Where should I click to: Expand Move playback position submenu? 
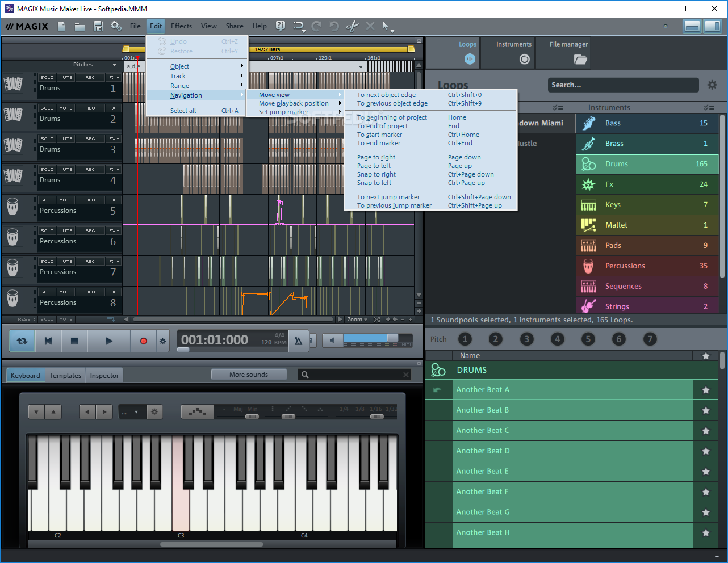pos(295,103)
